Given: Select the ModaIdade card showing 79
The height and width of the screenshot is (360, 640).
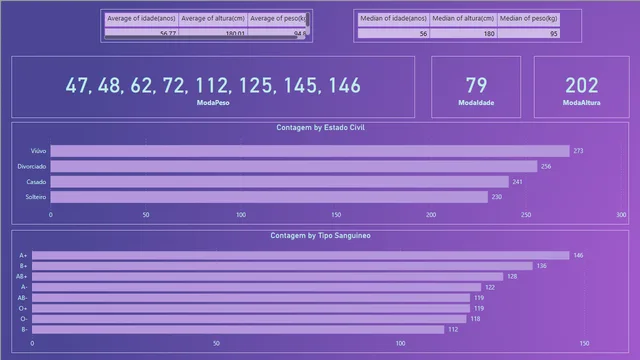Looking at the screenshot, I should [476, 87].
